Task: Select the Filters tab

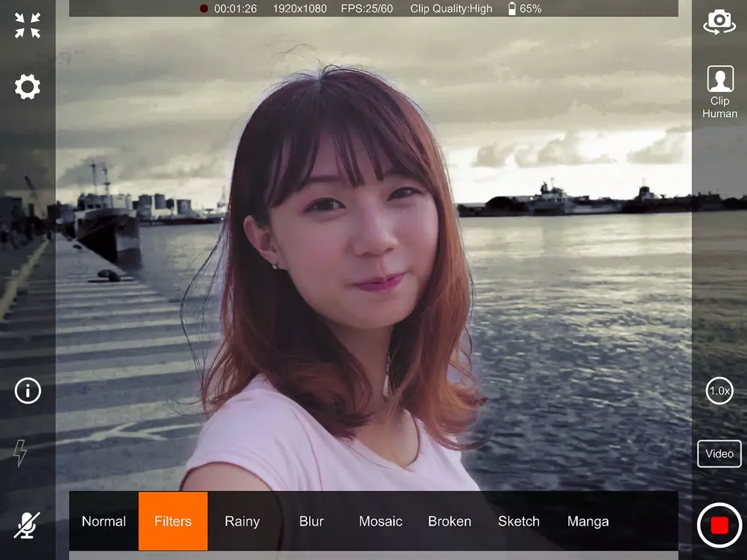Action: [x=173, y=521]
